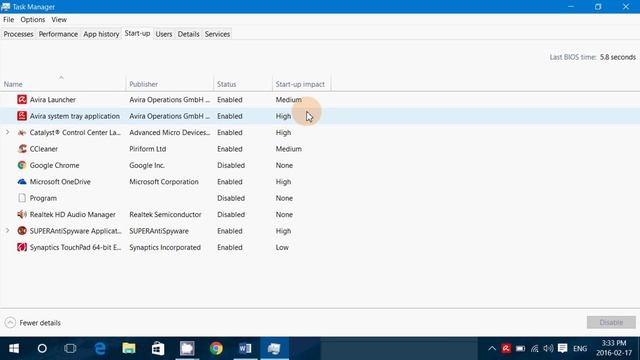
Task: Switch to the Services tab
Action: click(x=217, y=34)
